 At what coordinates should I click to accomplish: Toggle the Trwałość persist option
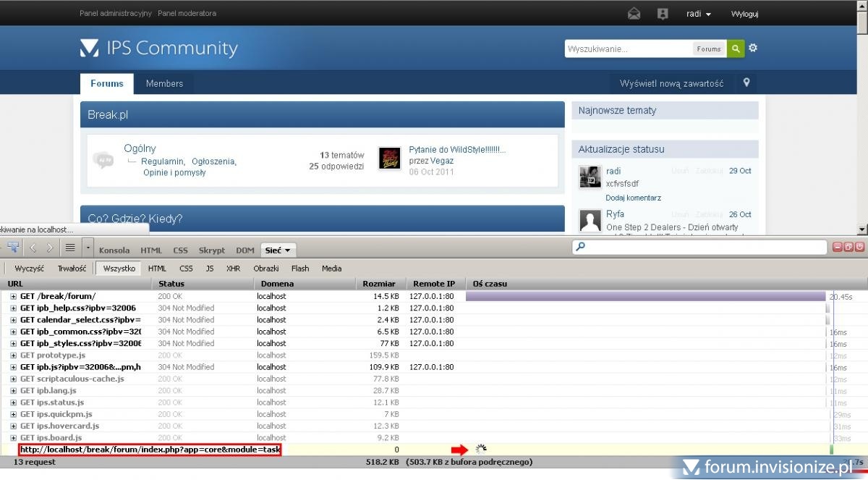(x=72, y=269)
